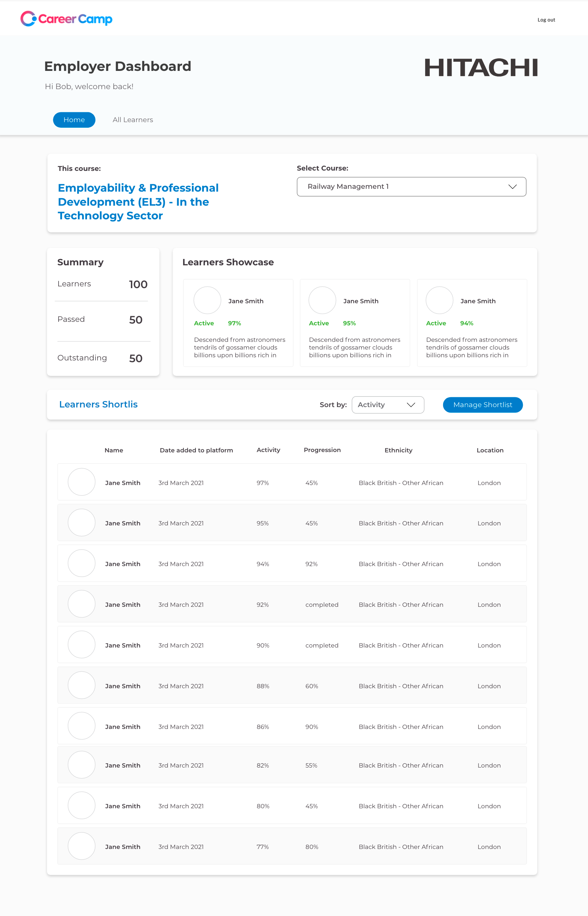Click the 90% progression value in 86% row
Viewport: 588px width, 916px height.
coord(312,727)
